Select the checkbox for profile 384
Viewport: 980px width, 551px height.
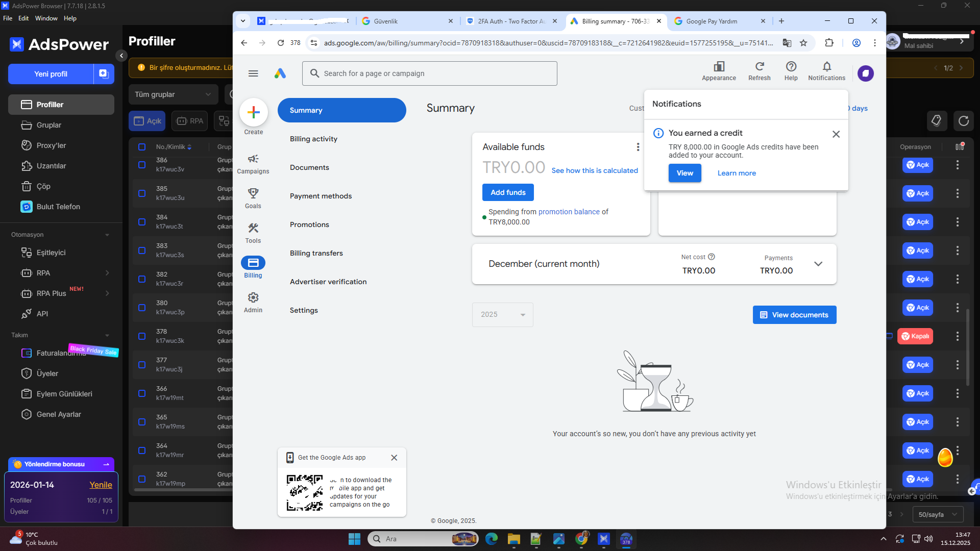[x=142, y=222]
